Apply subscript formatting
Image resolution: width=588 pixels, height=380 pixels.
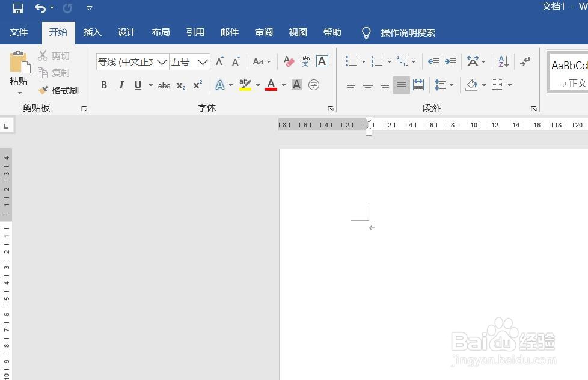(180, 85)
